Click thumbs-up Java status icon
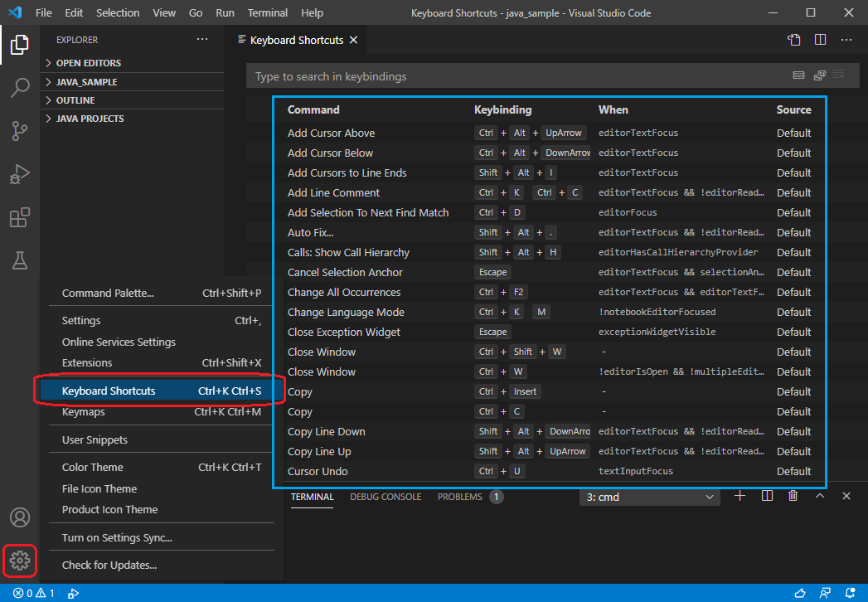This screenshot has height=602, width=868. point(800,593)
